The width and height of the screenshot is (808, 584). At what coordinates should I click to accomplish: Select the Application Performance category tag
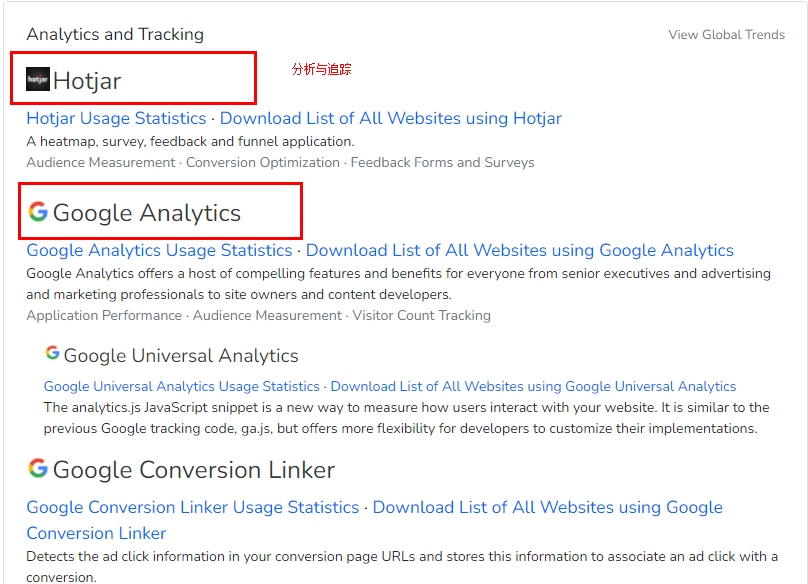click(104, 315)
